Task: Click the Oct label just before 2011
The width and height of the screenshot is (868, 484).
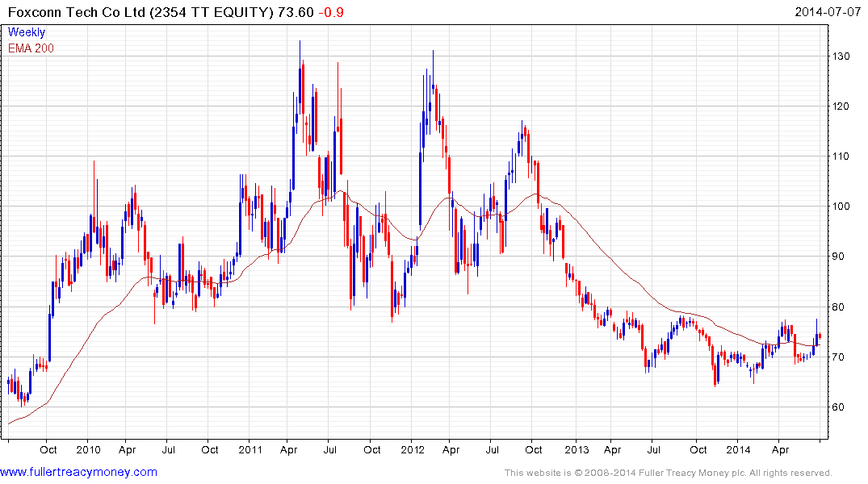Action: 209,449
